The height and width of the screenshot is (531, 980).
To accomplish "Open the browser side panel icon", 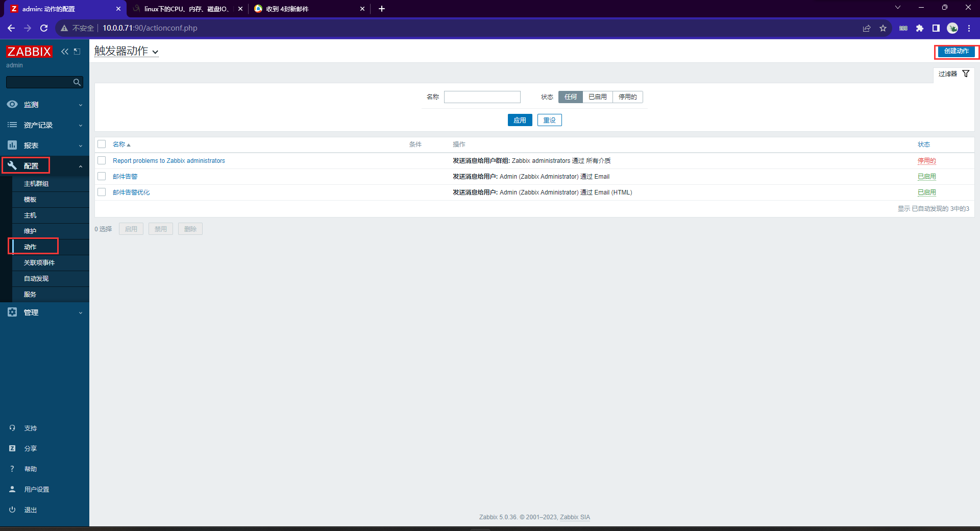I will [936, 28].
